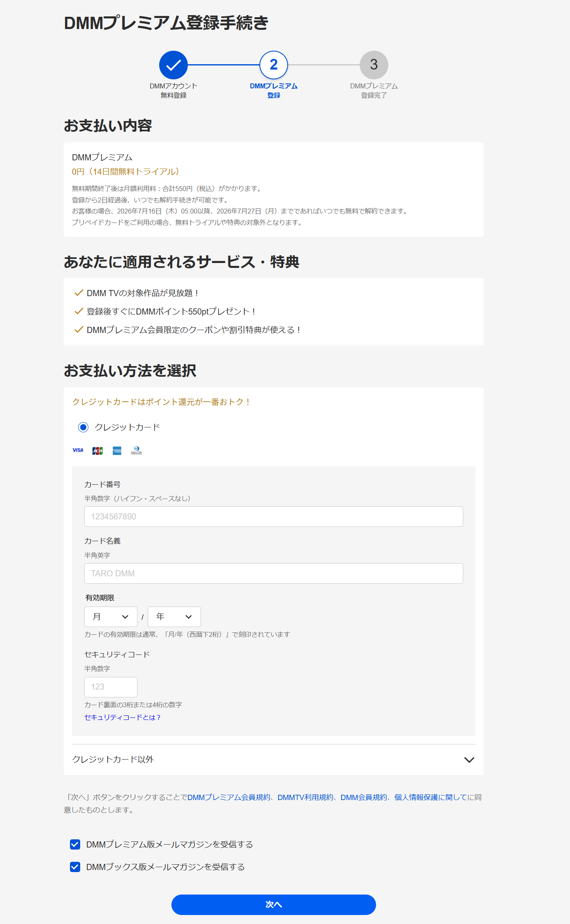Click the DMMプレミアム登録完了 step label
The image size is (570, 924).
point(374,90)
